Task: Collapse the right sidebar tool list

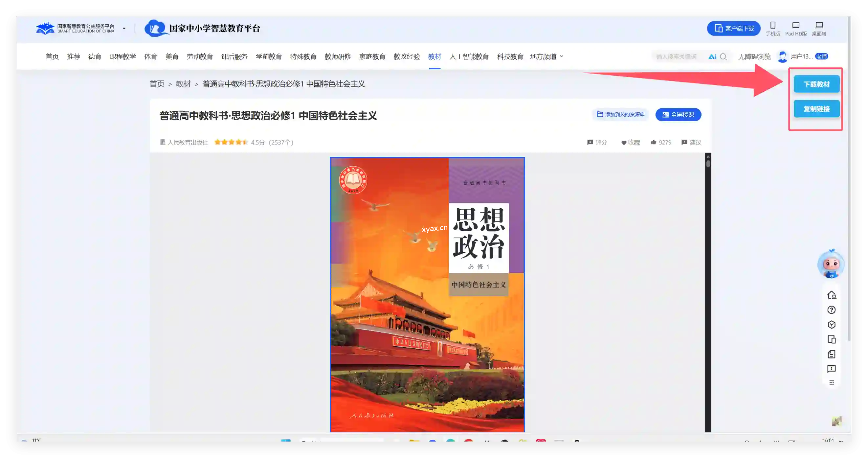Action: coord(831,382)
